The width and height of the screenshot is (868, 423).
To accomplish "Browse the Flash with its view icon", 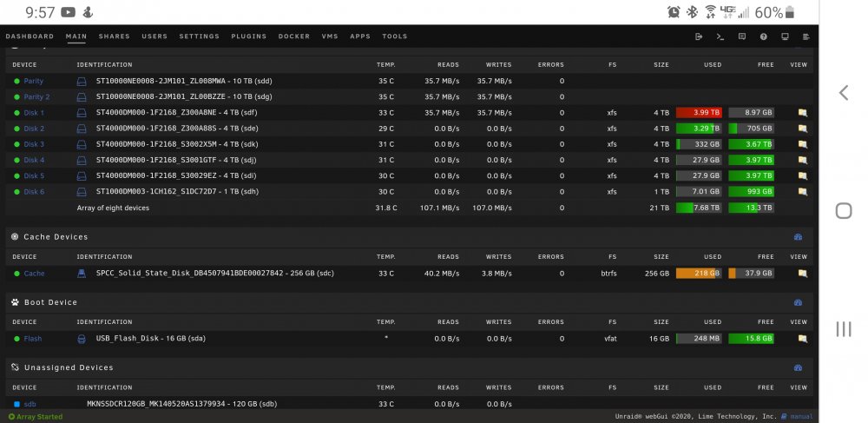I will [x=802, y=339].
